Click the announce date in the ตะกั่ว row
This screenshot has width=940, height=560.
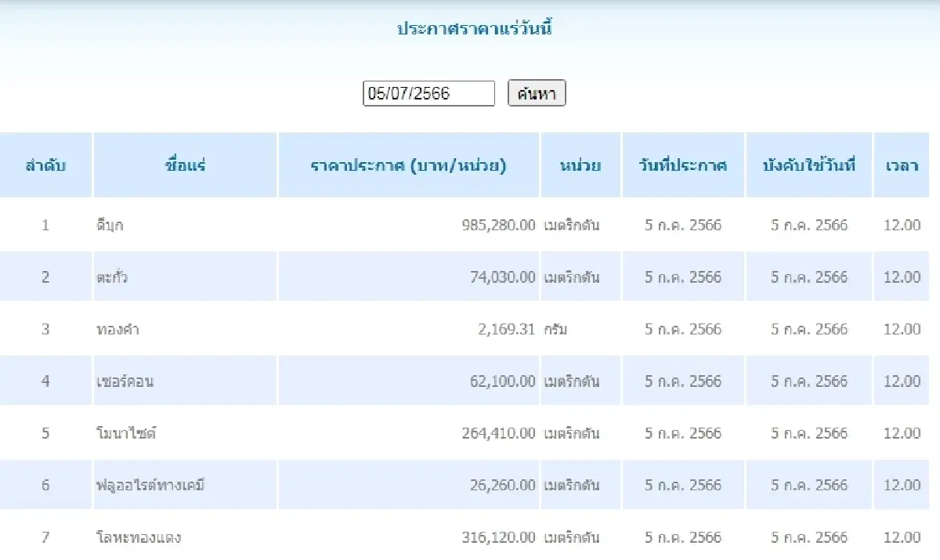683,277
